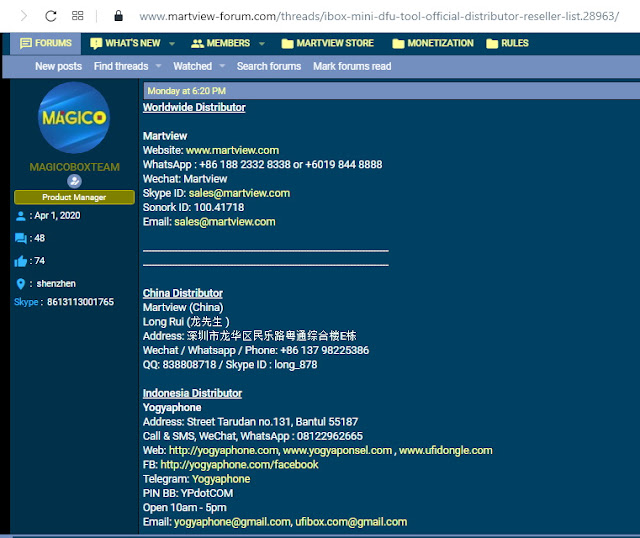Click the address bar URL
Image resolution: width=640 pixels, height=538 pixels.
coord(379,16)
